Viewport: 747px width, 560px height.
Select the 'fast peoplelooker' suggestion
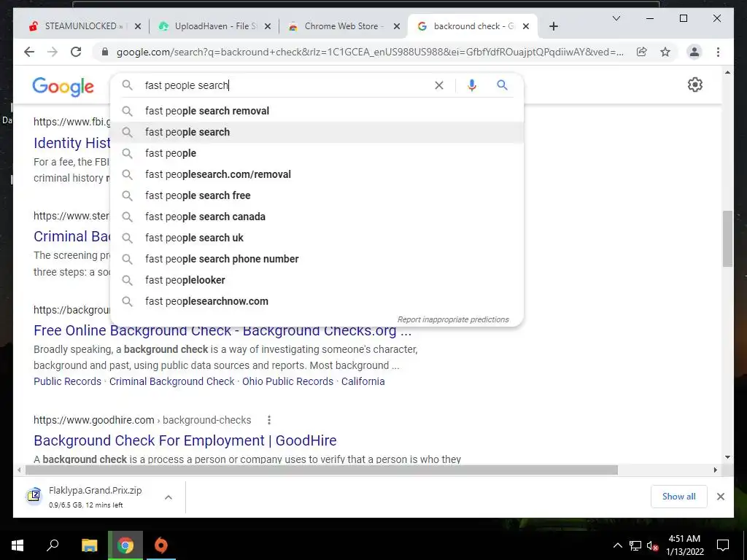click(317, 280)
